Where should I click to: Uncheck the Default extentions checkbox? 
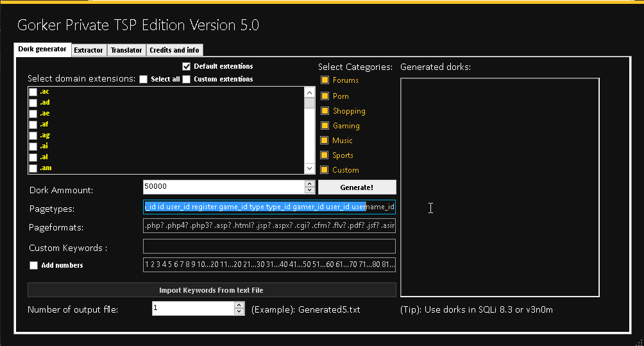[187, 66]
